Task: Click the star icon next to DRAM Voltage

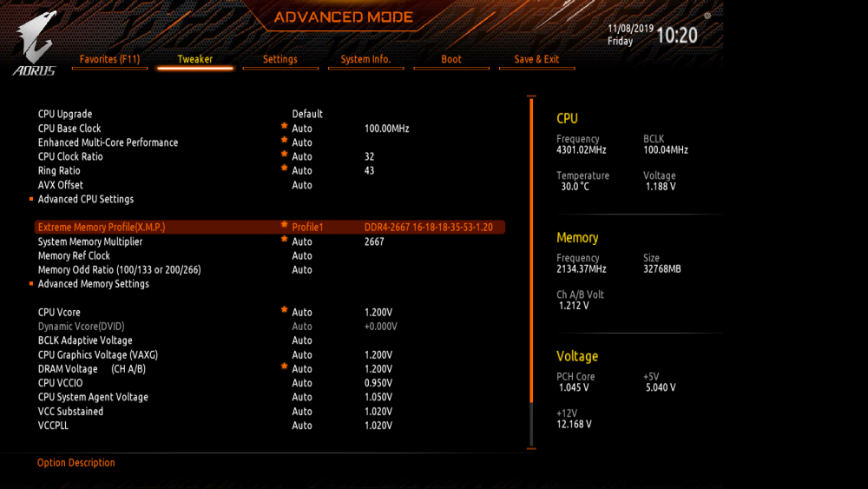Action: (x=284, y=367)
